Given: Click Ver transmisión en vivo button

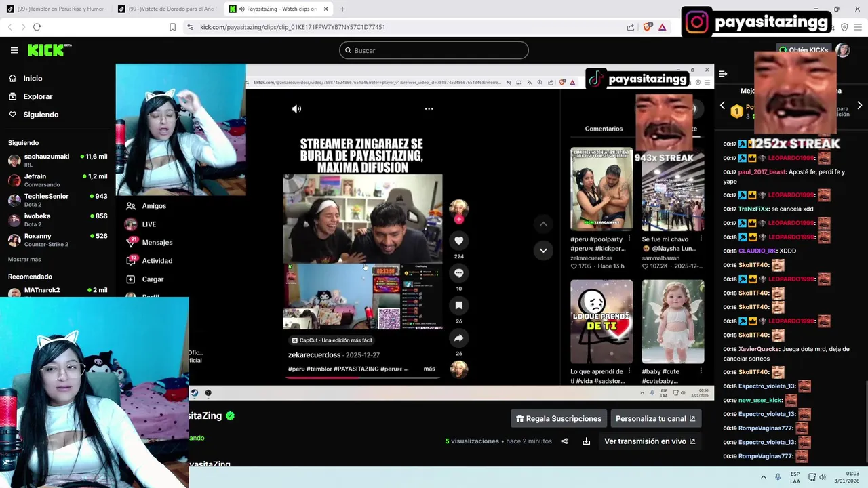Looking at the screenshot, I should (x=650, y=441).
